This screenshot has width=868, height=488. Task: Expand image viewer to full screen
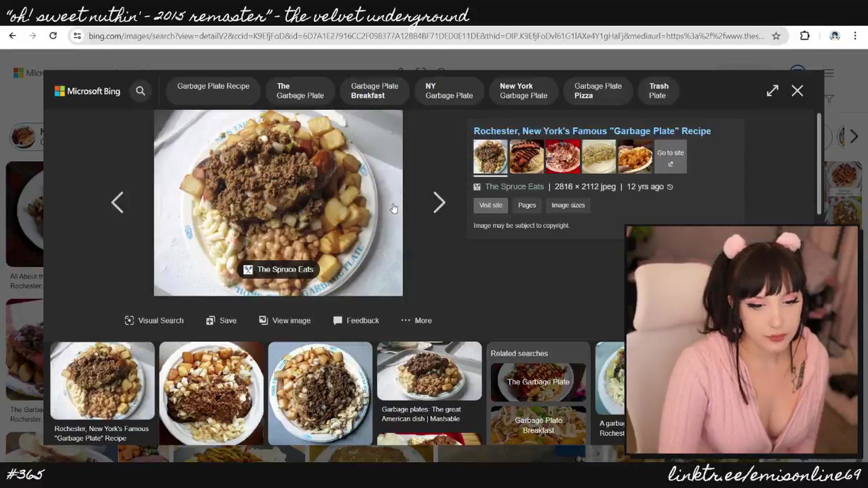point(773,91)
